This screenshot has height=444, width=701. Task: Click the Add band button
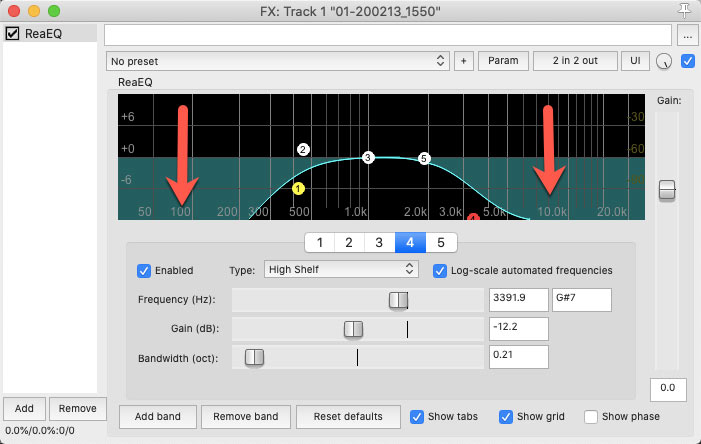coord(156,416)
